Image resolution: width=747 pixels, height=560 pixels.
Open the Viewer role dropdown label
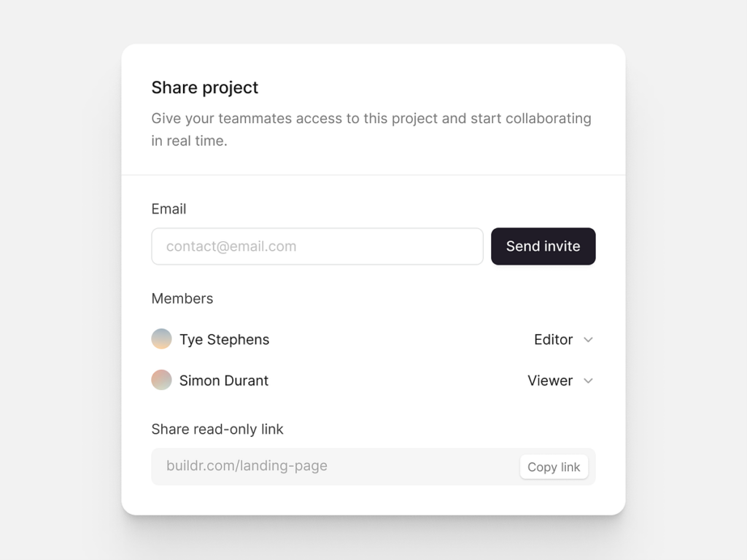pyautogui.click(x=550, y=381)
